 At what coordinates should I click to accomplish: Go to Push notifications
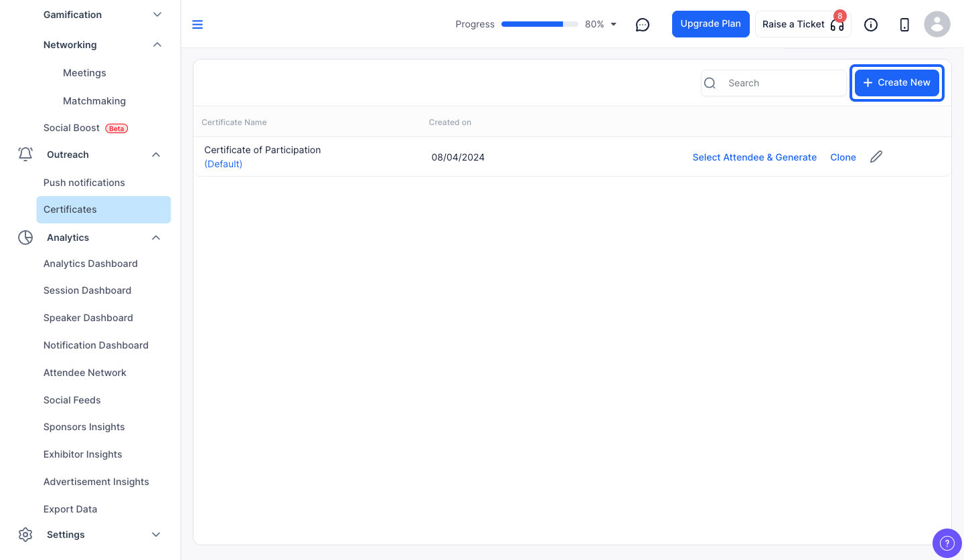[84, 183]
